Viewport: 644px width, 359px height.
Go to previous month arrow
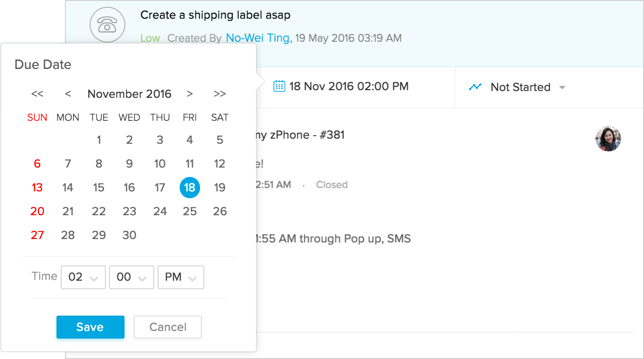tap(68, 94)
